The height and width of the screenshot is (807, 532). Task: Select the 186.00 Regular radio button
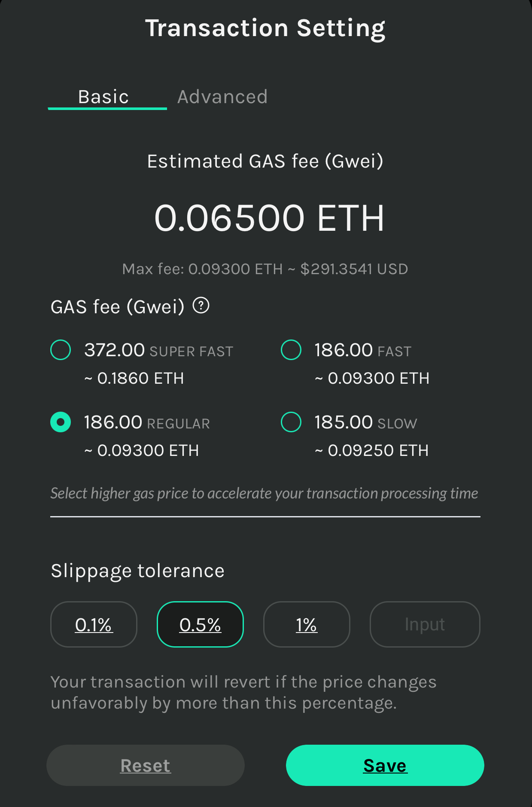(x=61, y=422)
